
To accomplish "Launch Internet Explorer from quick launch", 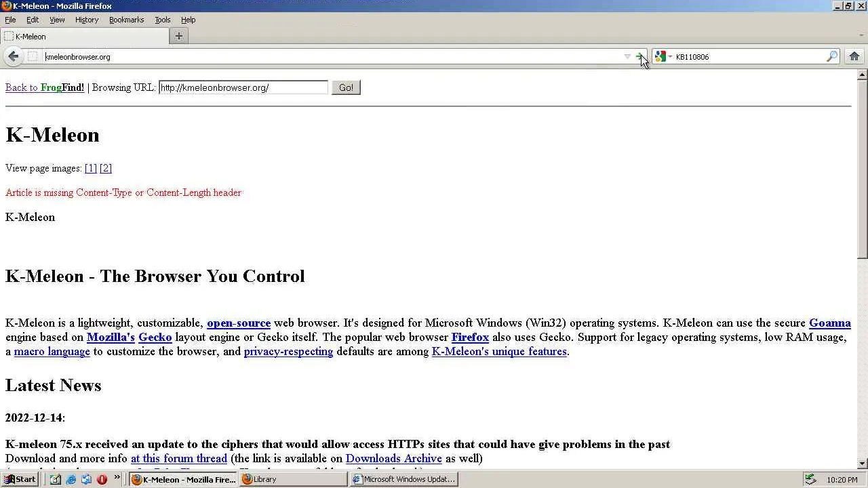I will pos(71,479).
